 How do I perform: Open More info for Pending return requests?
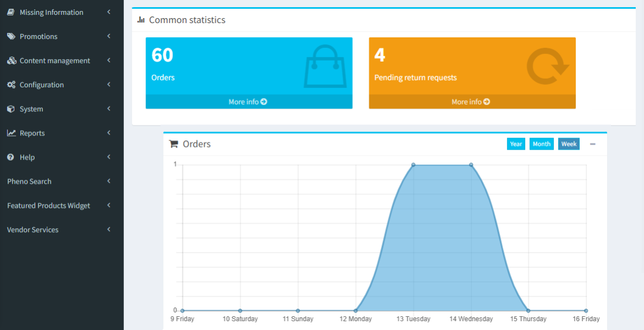click(x=471, y=102)
